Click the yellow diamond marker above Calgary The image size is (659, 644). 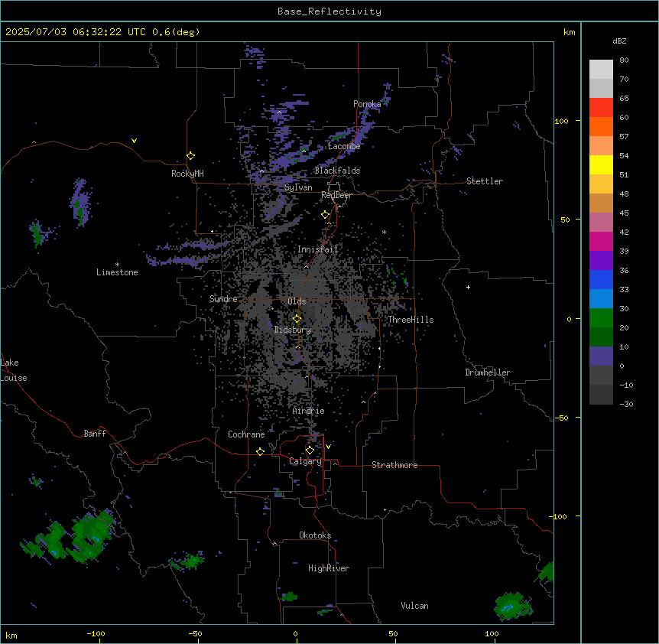tap(310, 450)
